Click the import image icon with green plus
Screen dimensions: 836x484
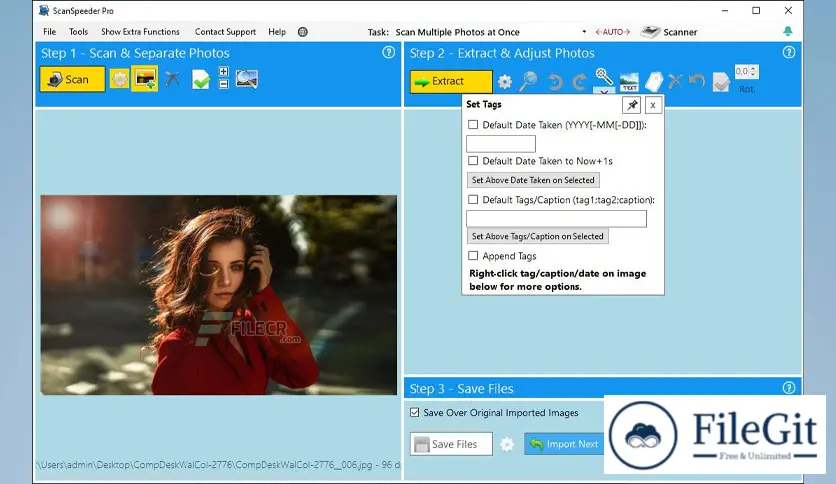145,79
